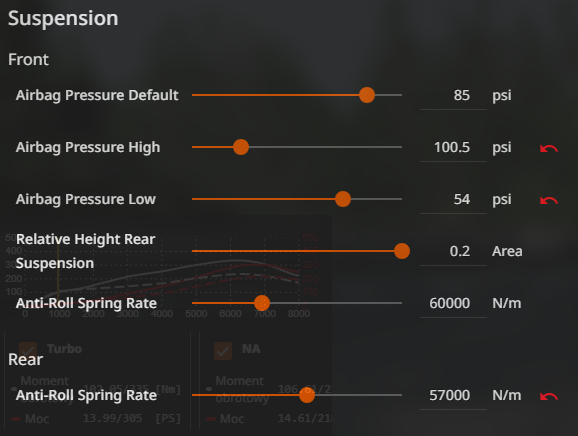Reset Airbag Pressure High value

coord(549,148)
